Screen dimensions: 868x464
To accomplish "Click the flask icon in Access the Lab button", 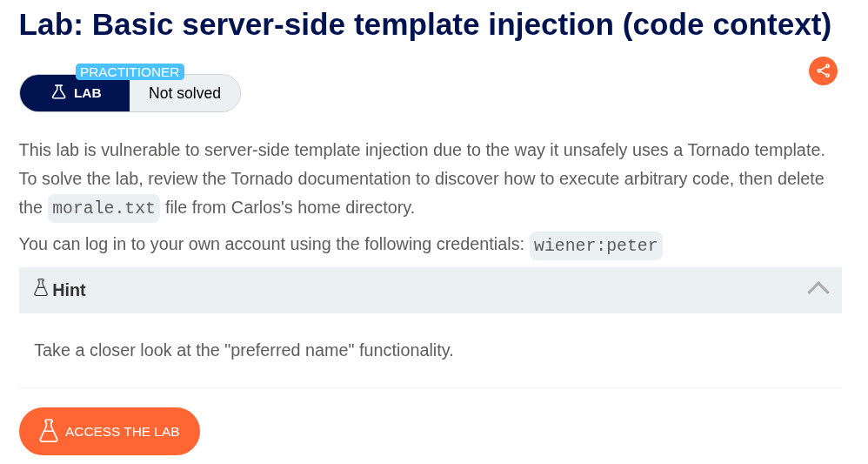I will click(x=49, y=431).
